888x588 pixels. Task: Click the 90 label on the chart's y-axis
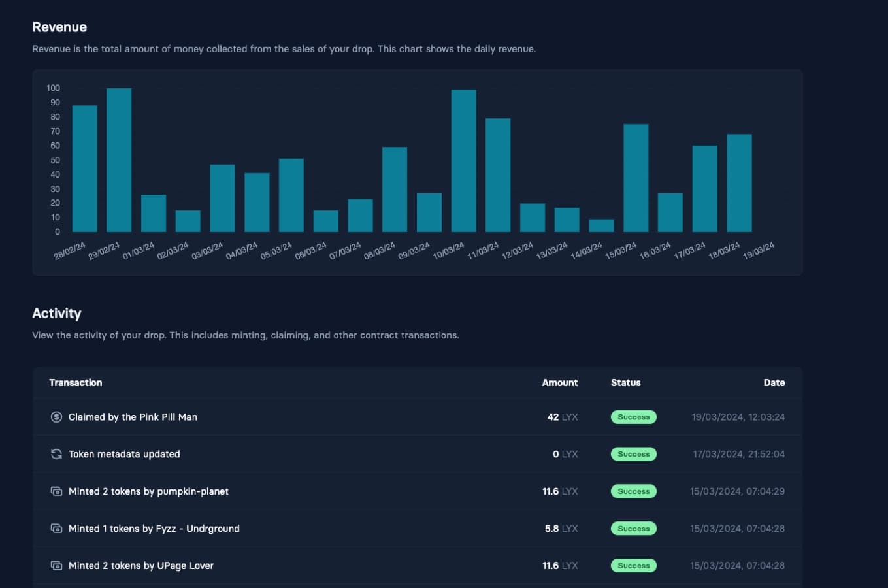(55, 103)
